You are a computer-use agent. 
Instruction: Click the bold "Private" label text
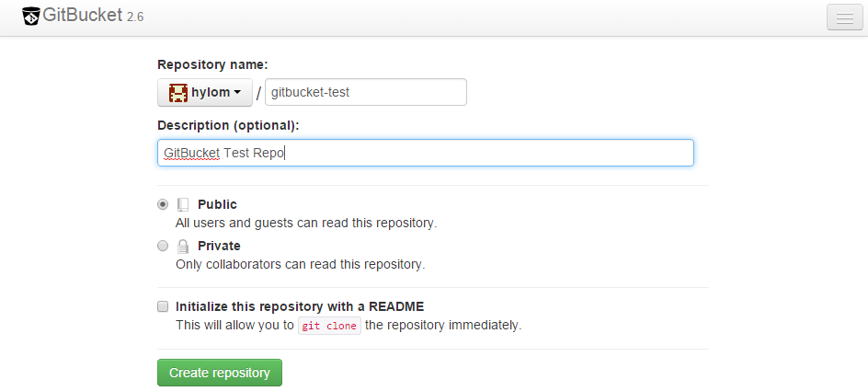219,246
